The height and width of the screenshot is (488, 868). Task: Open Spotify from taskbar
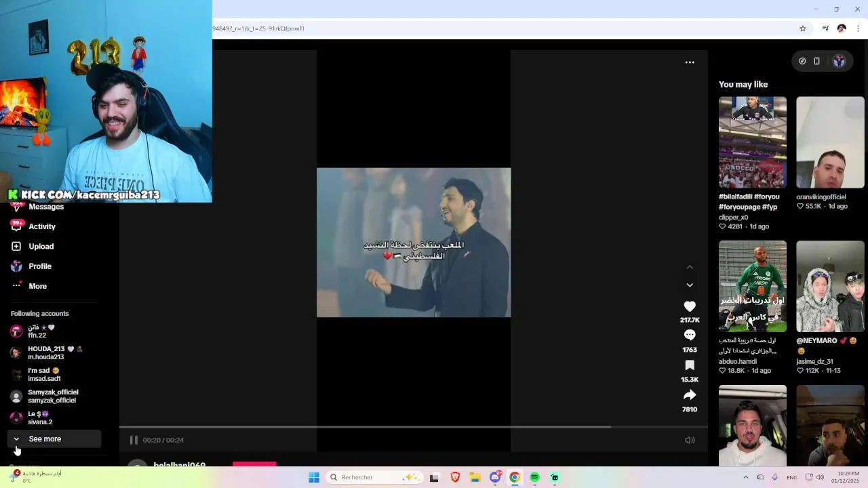pos(535,477)
